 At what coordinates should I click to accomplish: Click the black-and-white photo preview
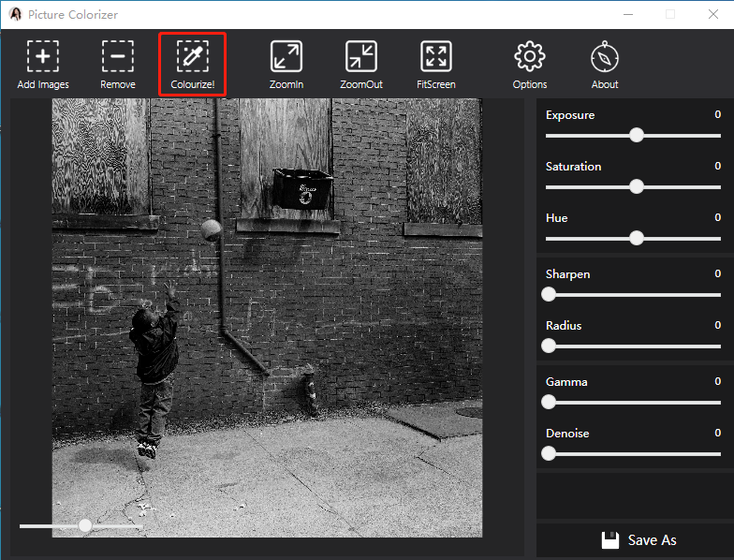267,317
